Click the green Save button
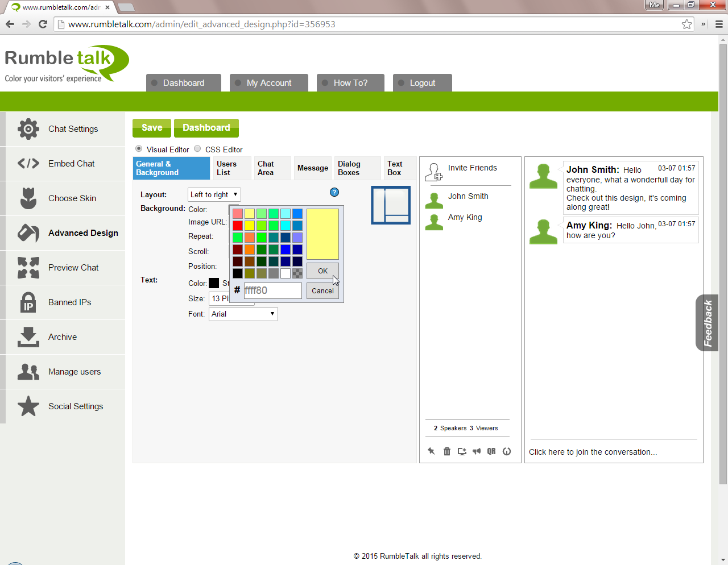The width and height of the screenshot is (728, 565). (152, 128)
